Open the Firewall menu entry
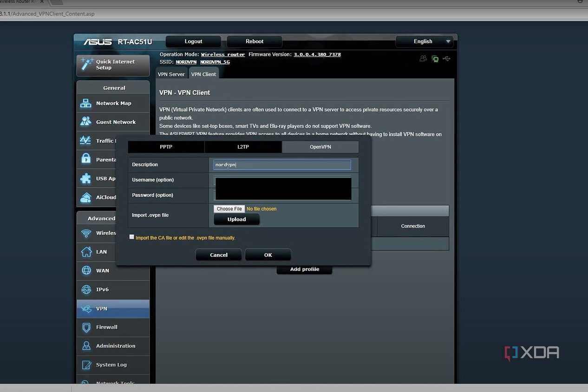The height and width of the screenshot is (392, 588). tap(113, 327)
